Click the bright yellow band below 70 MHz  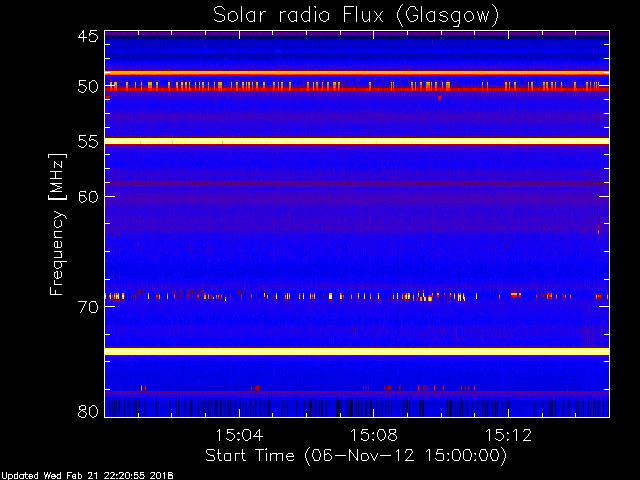tap(357, 351)
